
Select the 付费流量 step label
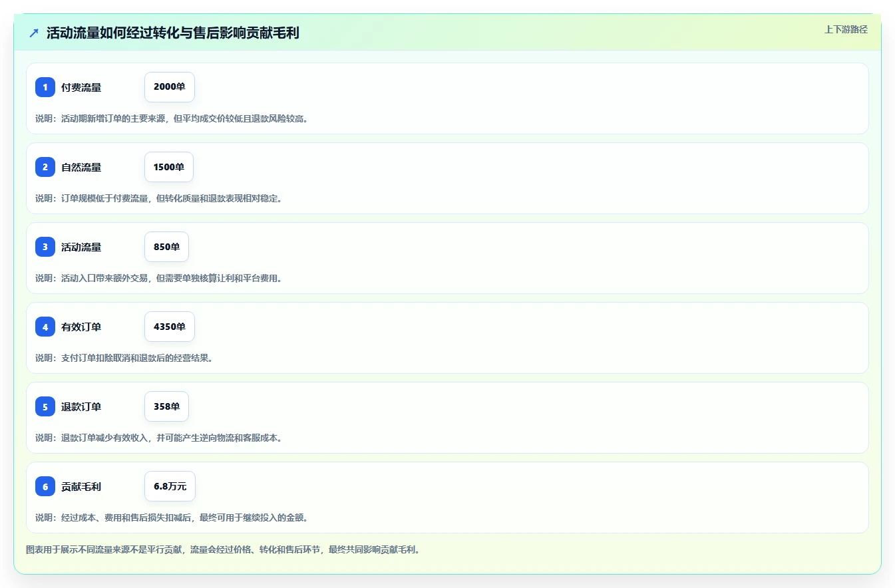[81, 87]
